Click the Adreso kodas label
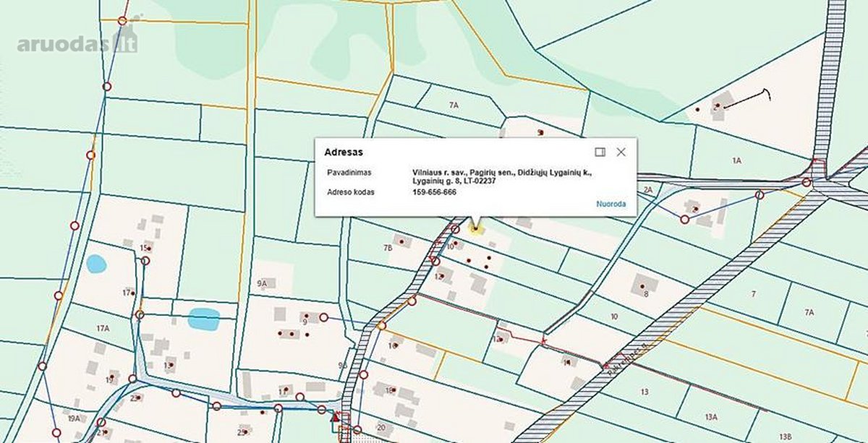Image resolution: width=868 pixels, height=443 pixels. click(x=351, y=192)
